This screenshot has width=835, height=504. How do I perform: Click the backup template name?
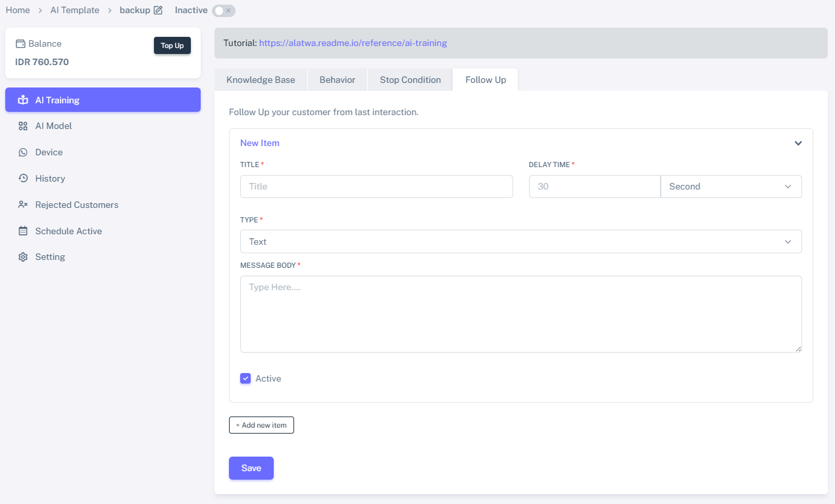pos(135,10)
